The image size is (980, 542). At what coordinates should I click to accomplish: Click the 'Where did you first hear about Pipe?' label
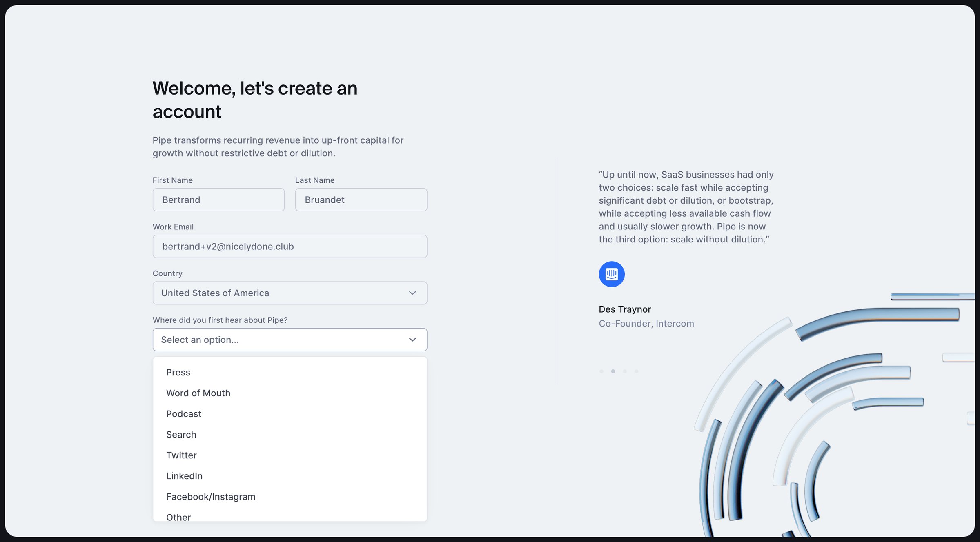pos(220,320)
